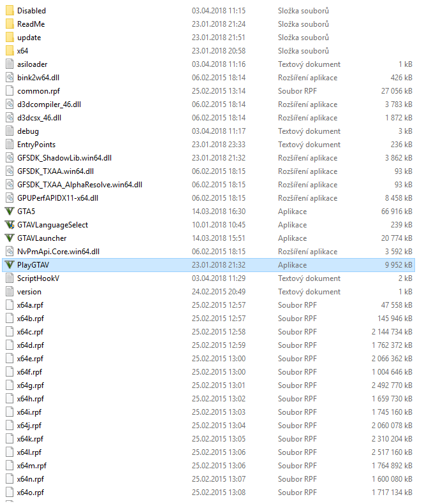Click the GFSDK_ShadowLib.win64.dll icon

coord(10,158)
